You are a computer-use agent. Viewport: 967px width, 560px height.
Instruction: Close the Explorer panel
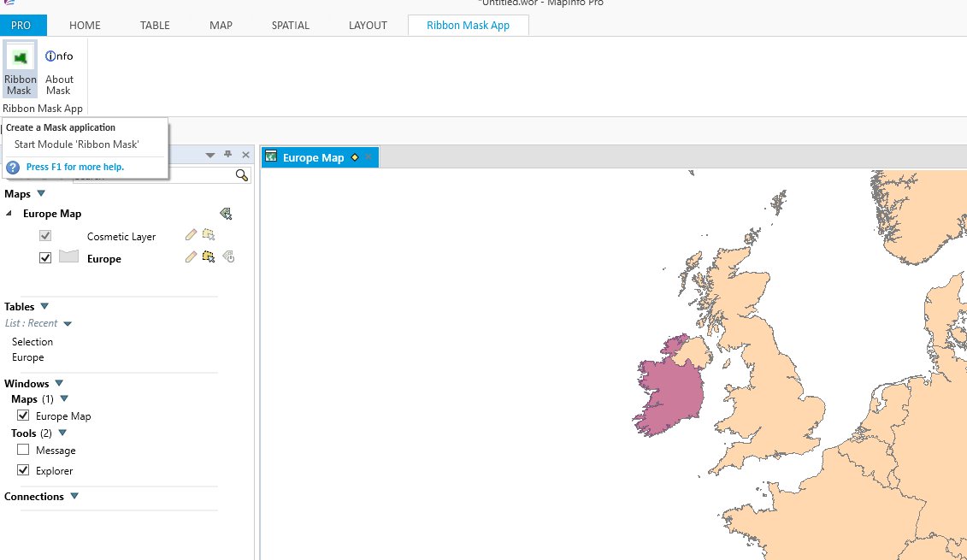click(245, 155)
